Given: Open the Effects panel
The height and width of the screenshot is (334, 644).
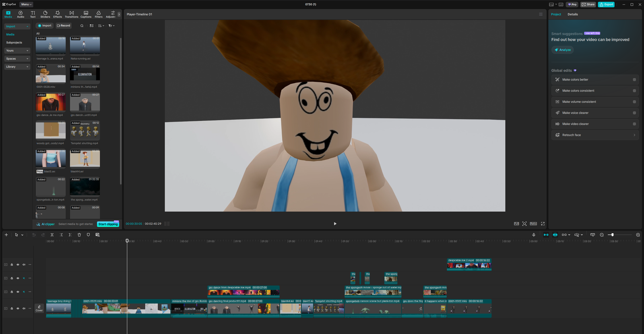Looking at the screenshot, I should [x=58, y=15].
